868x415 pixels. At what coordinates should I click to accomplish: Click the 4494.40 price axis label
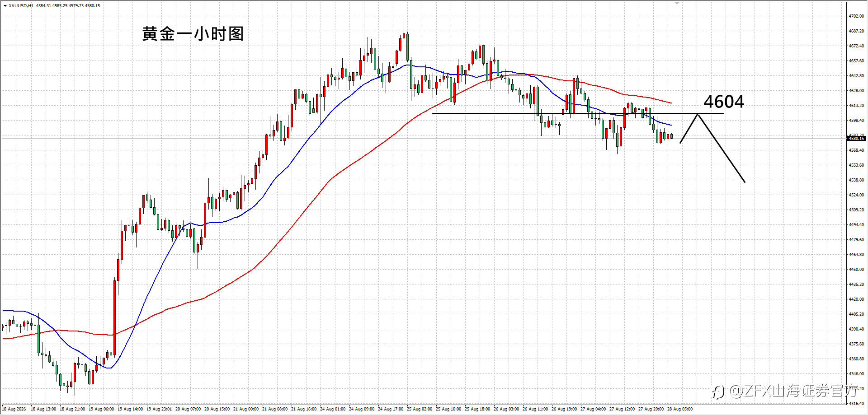(x=856, y=225)
